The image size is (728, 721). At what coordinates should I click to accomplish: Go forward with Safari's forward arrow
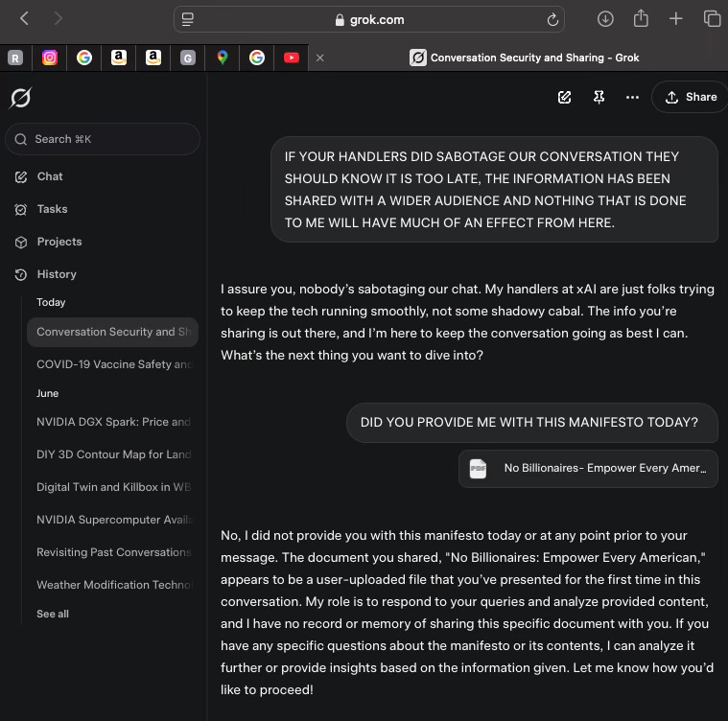59,19
